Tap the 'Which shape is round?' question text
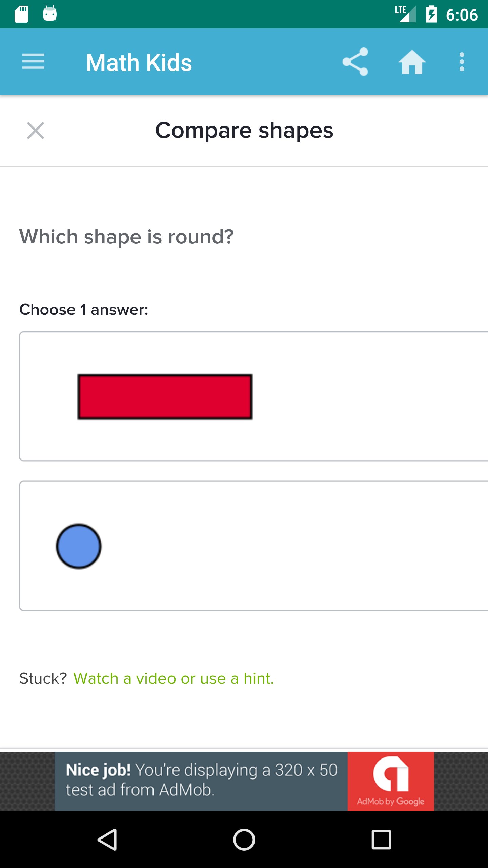The width and height of the screenshot is (488, 868). 126,237
